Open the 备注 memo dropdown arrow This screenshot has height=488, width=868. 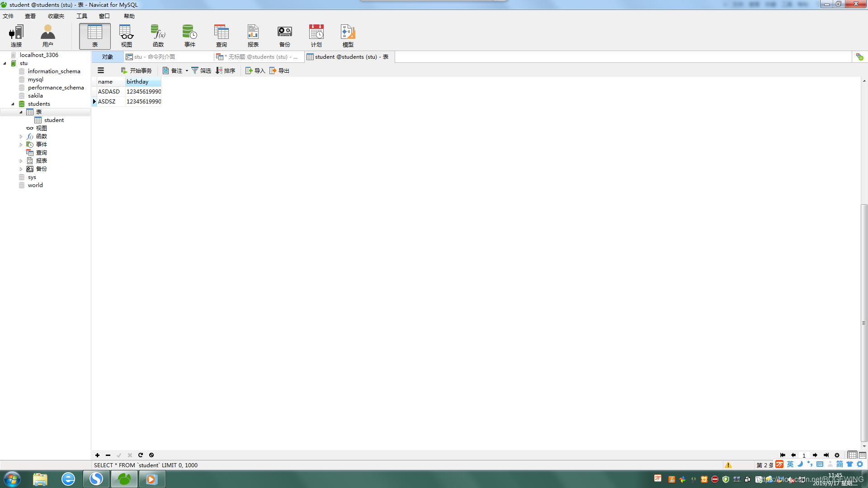point(187,71)
